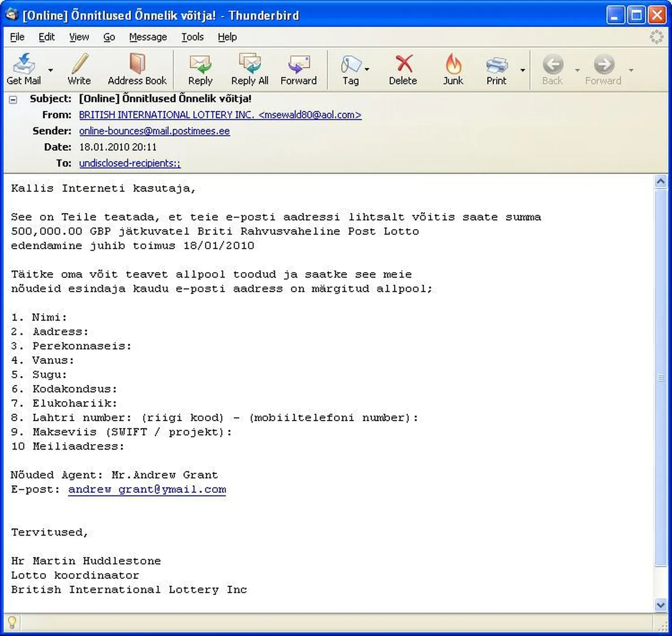Click the line "10 Meiliaadress:"

point(68,446)
